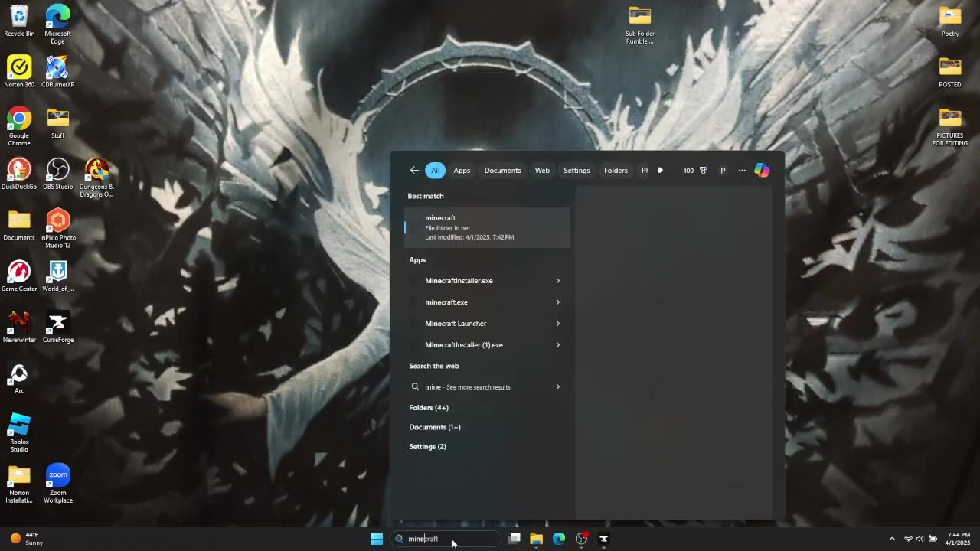
Task: Select the Microsoft Edge desktop icon
Action: click(57, 24)
